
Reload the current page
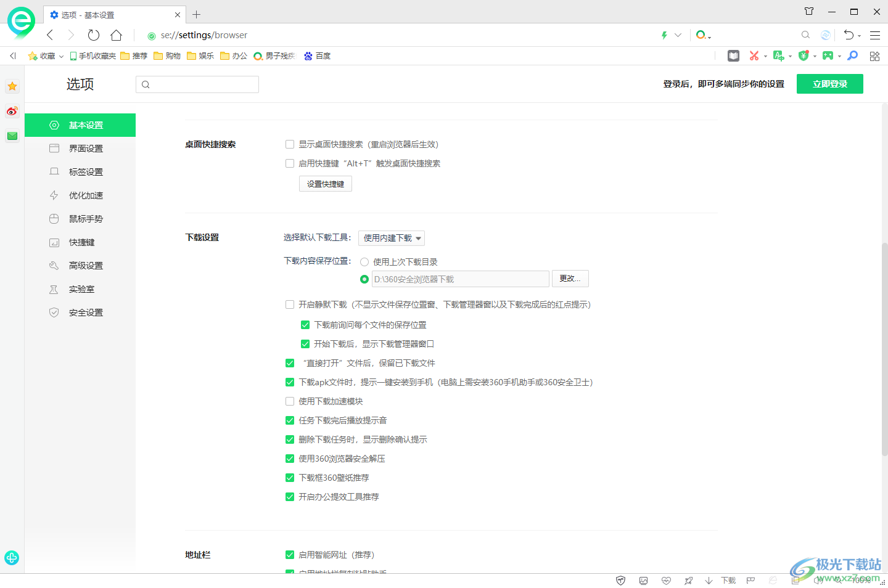[x=94, y=35]
